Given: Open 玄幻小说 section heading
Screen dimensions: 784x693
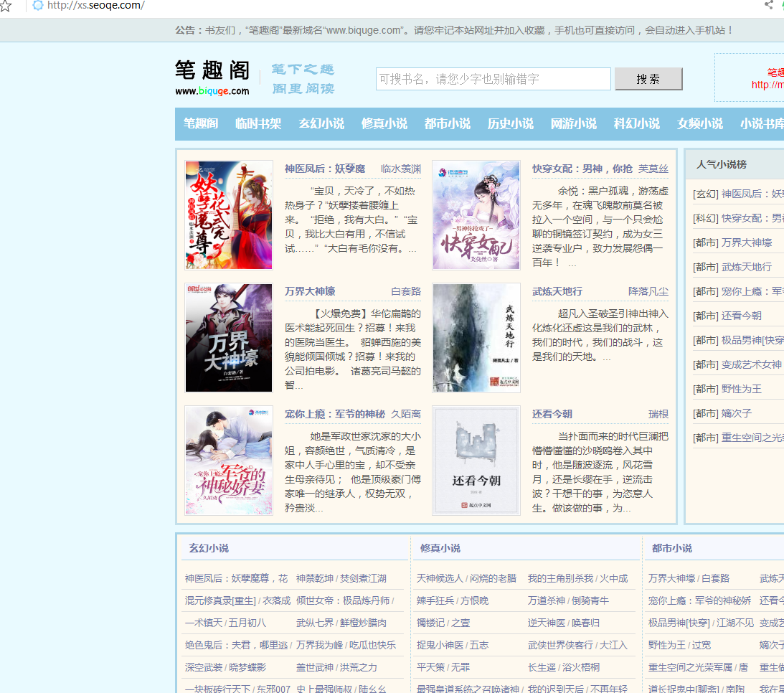Looking at the screenshot, I should tap(209, 548).
